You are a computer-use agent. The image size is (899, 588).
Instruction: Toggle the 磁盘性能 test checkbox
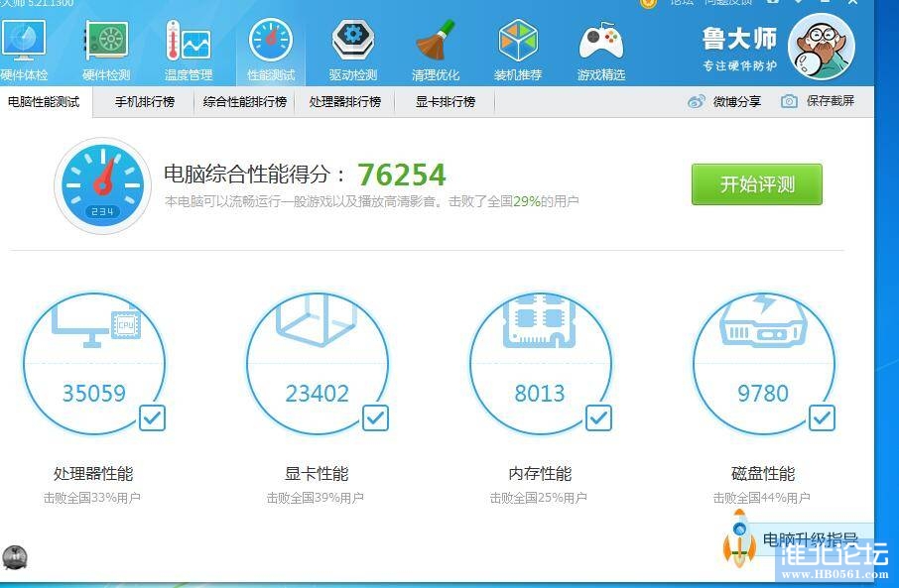tap(823, 417)
